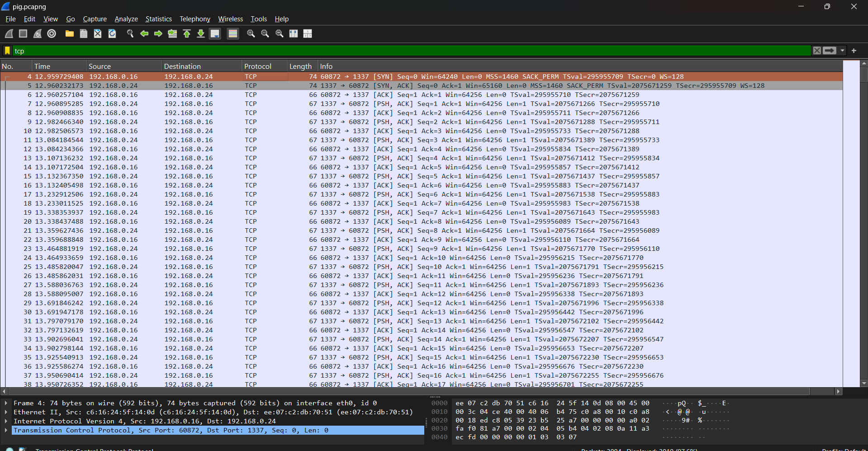Open the Go menu
Screen dimensions: 868x451
(x=71, y=19)
